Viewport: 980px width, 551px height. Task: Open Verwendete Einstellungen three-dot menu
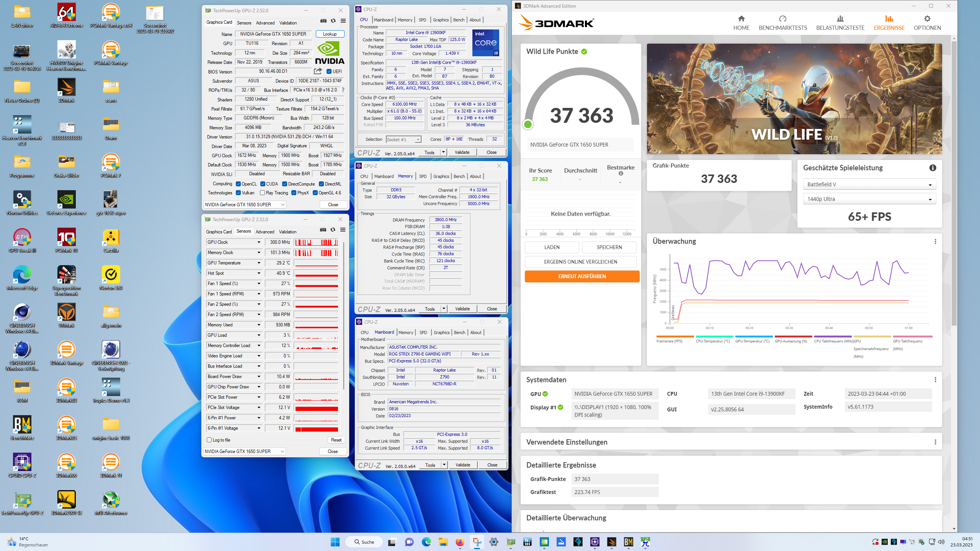(935, 442)
